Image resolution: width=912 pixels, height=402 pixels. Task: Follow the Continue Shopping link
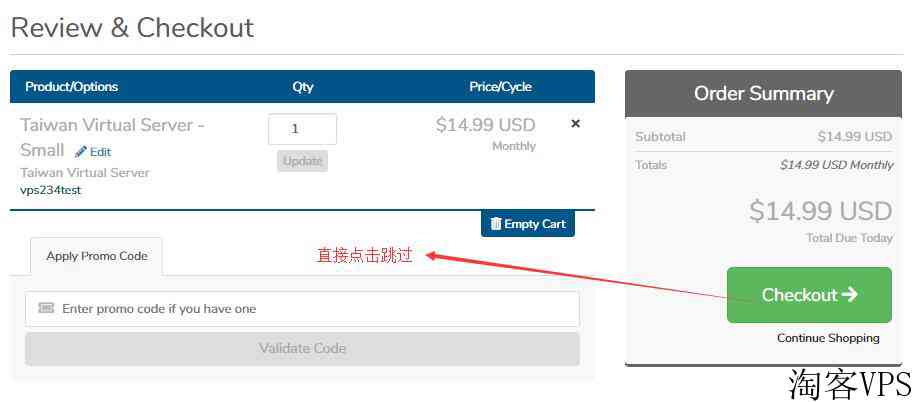[x=828, y=338]
